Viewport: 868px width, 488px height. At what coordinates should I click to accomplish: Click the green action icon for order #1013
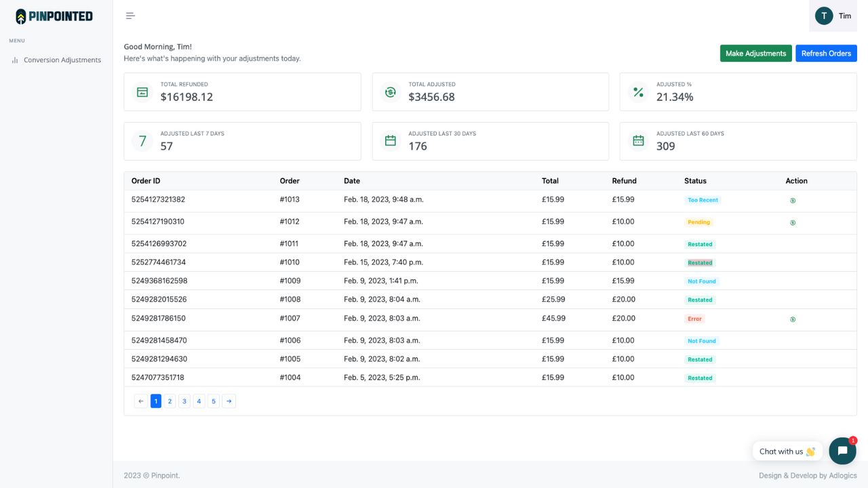coord(792,201)
